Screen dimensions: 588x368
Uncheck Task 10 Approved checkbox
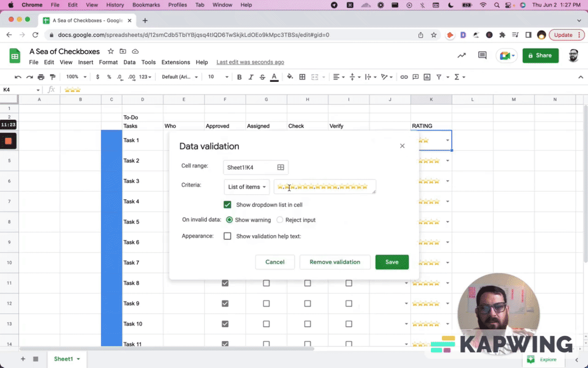point(225,324)
